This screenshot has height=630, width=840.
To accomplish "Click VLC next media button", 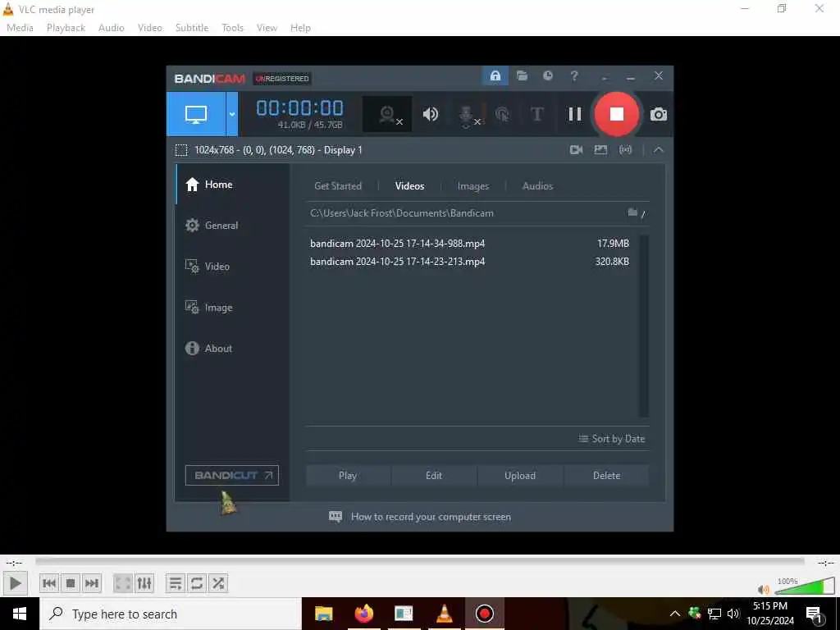I will tap(92, 583).
